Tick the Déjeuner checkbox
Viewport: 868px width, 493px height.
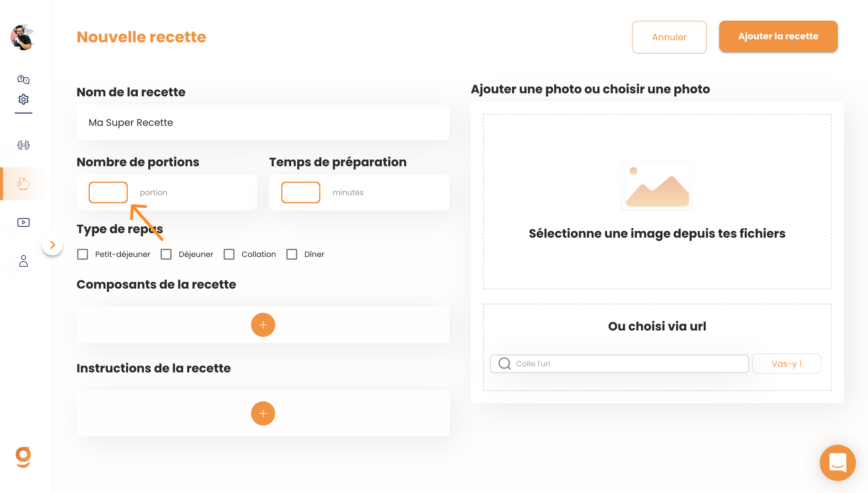[166, 254]
